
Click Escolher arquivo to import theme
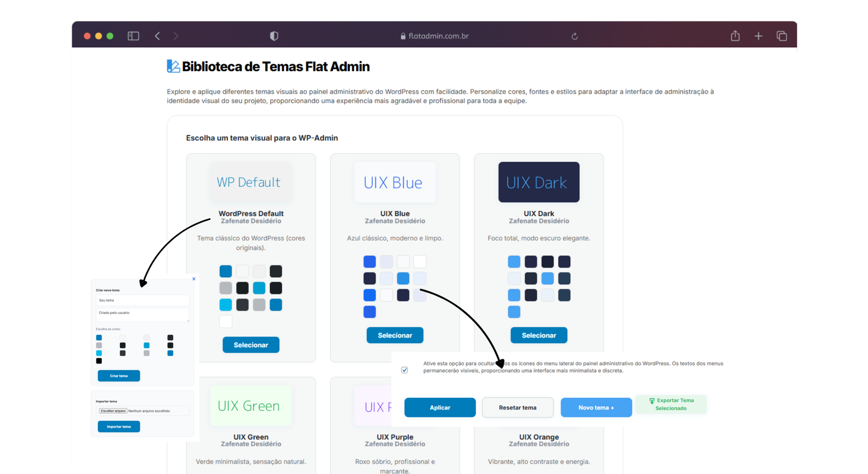[x=113, y=411]
